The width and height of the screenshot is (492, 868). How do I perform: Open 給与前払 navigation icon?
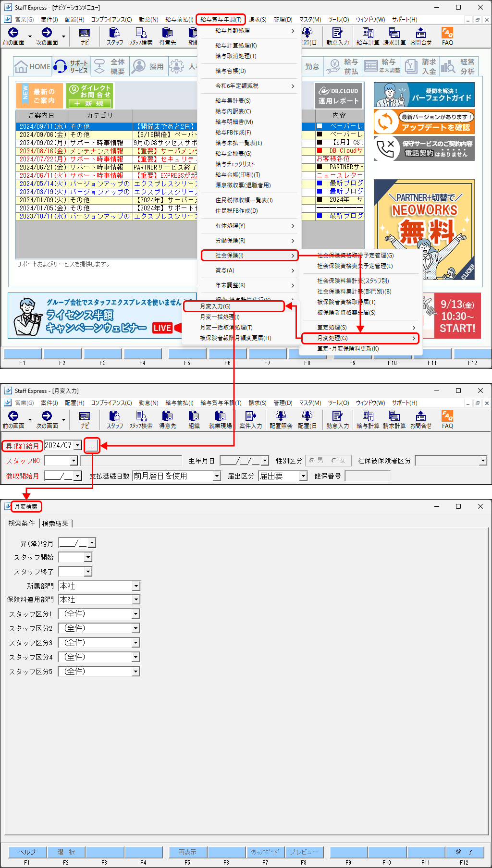click(342, 66)
